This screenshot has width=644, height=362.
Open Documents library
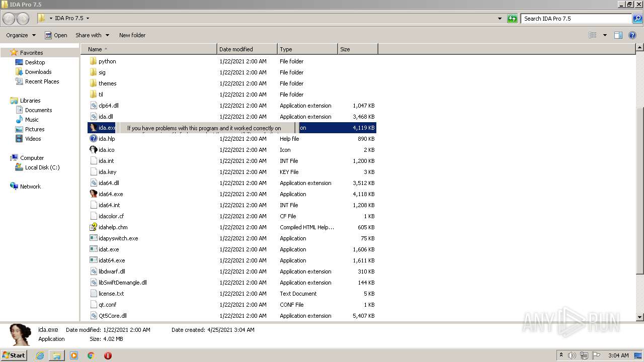click(x=38, y=110)
